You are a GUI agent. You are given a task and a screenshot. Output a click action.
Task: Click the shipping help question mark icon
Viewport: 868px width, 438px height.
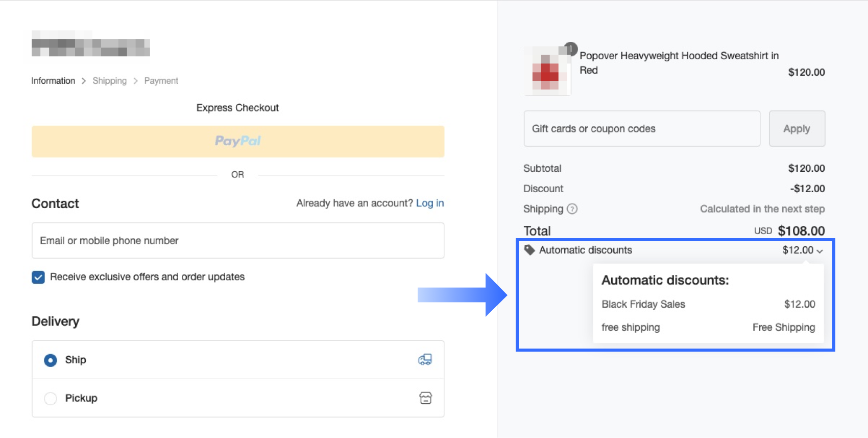pyautogui.click(x=572, y=209)
